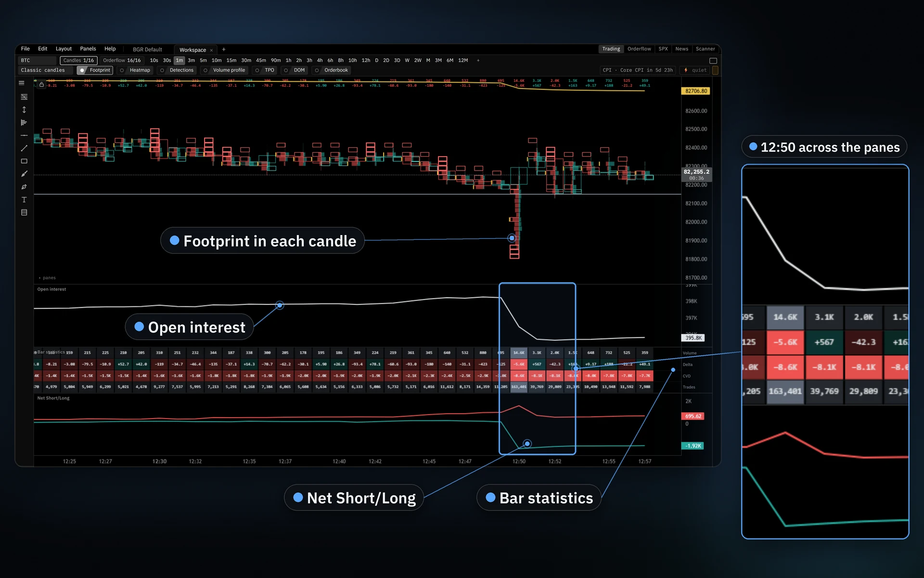Viewport: 924px width, 578px height.
Task: Add a new workspace tab with the plus
Action: (x=224, y=50)
